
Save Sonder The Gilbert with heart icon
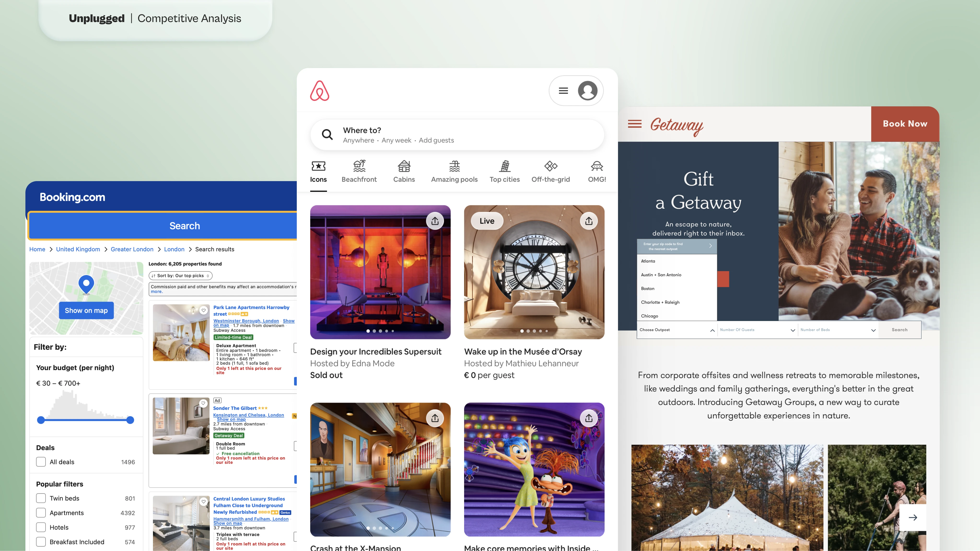[203, 403]
